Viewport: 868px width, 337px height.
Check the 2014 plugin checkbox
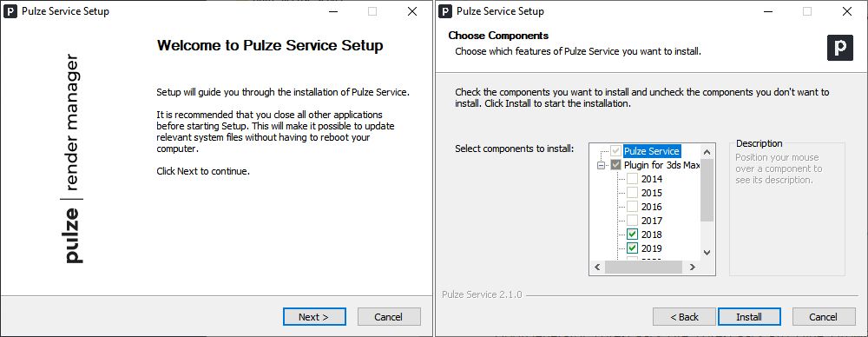click(x=632, y=179)
